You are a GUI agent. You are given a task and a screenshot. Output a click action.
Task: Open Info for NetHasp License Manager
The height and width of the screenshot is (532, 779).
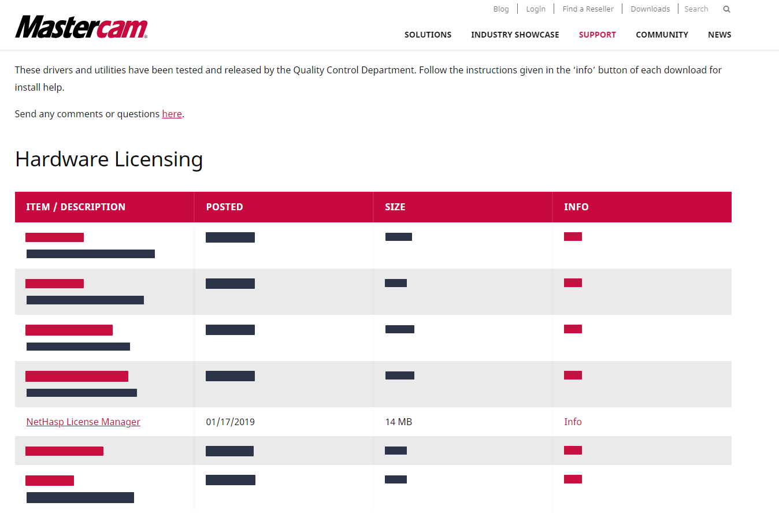[573, 422]
